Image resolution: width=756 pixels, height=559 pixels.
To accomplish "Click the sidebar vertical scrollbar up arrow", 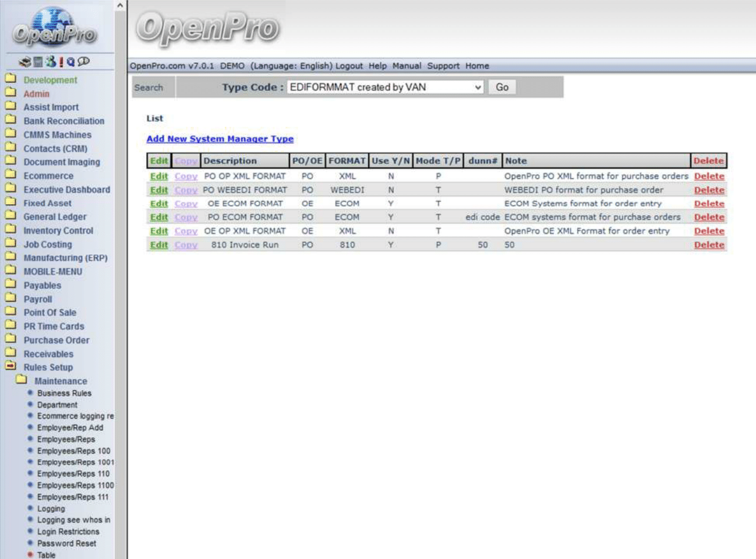I will tap(120, 6).
